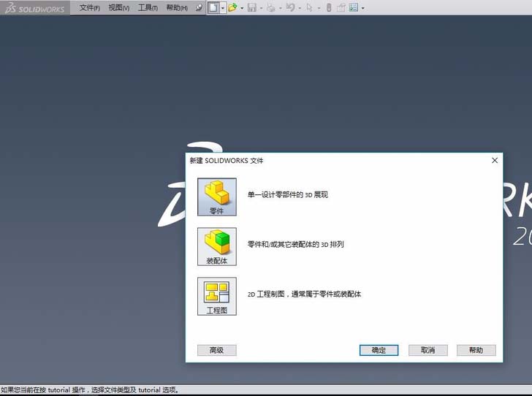
Task: Expand the Undo dropdown arrow
Action: pyautogui.click(x=300, y=8)
